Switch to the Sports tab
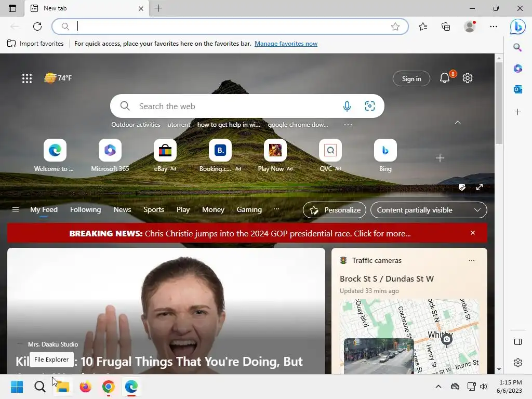This screenshot has height=399, width=532. pos(154,210)
